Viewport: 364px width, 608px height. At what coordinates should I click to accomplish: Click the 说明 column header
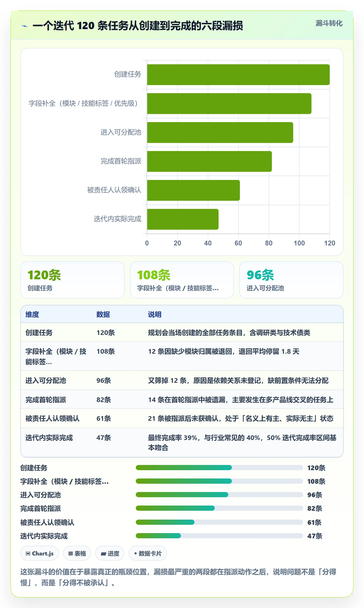coord(155,314)
